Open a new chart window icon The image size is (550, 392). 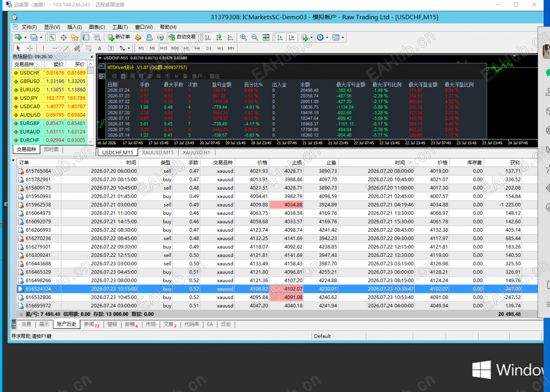18,37
